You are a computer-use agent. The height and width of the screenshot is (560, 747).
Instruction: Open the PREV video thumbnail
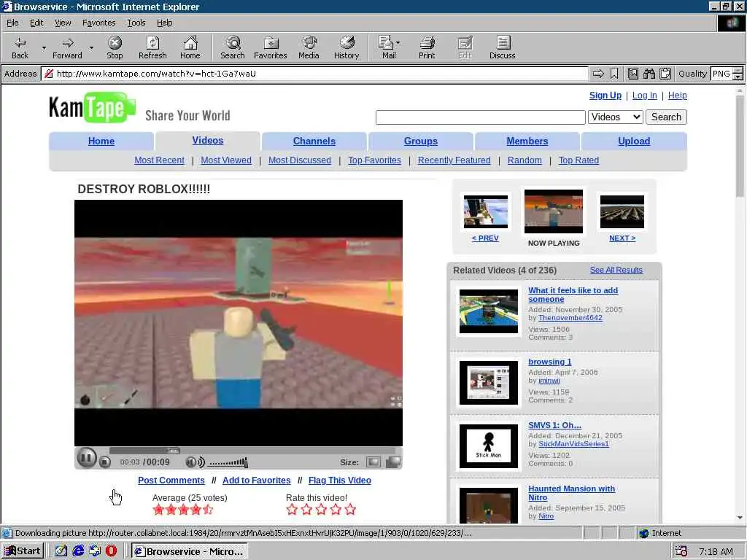click(485, 212)
